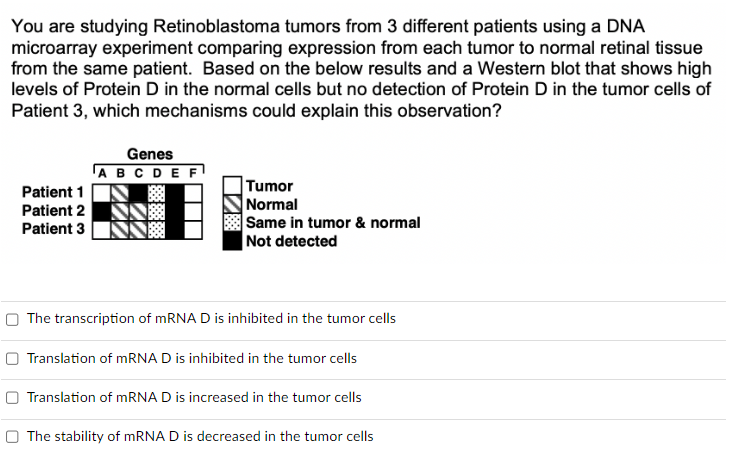Check 'Translation of mRNA D is inhibited' checkbox

click(x=12, y=358)
